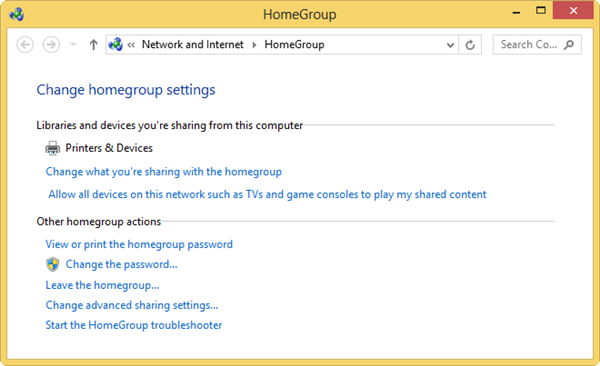Click the HomeGroup title bar icon

point(16,15)
